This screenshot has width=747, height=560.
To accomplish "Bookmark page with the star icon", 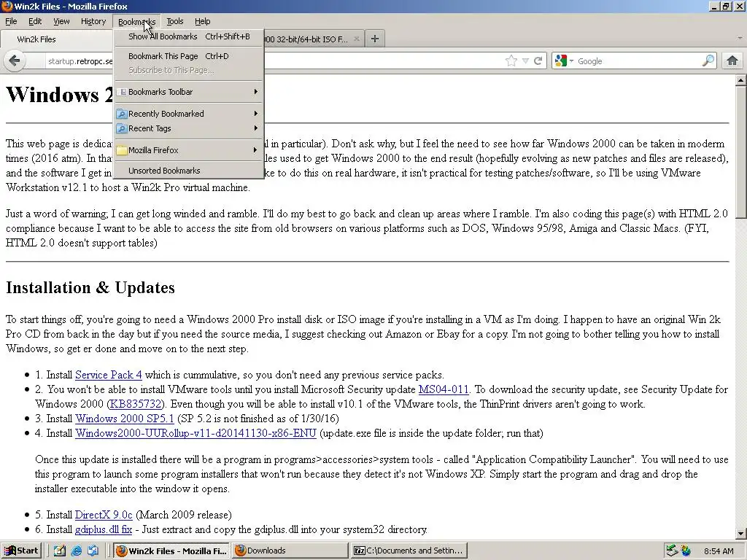I will [x=511, y=61].
